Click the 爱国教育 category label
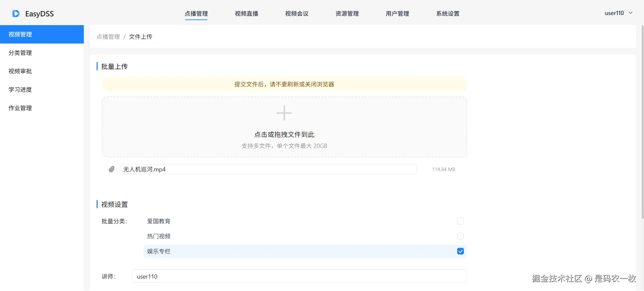Viewport: 644px width, 291px height. click(x=159, y=221)
